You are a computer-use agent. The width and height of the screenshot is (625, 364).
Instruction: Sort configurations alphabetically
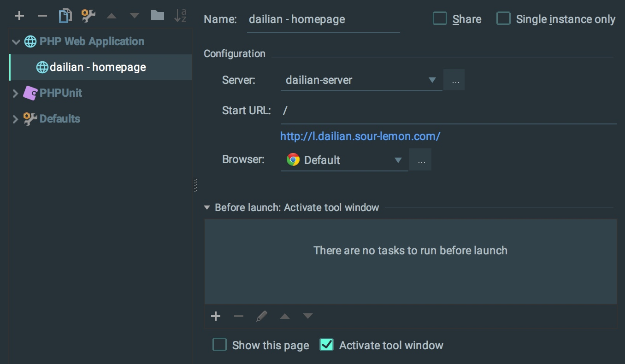click(180, 16)
